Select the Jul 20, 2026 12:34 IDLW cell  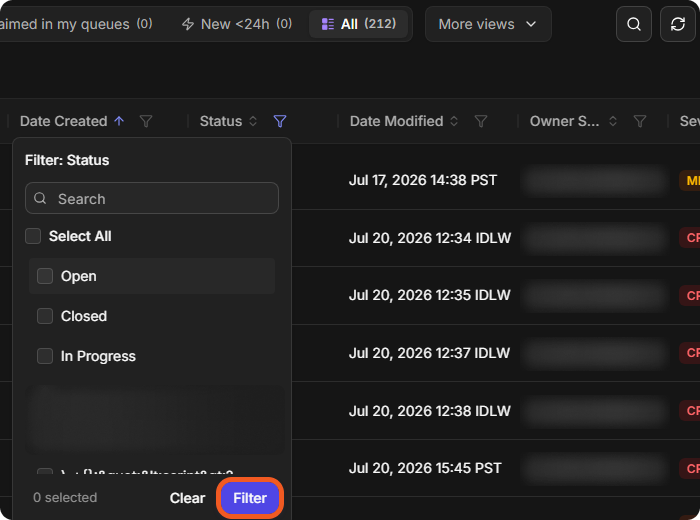[x=430, y=238]
